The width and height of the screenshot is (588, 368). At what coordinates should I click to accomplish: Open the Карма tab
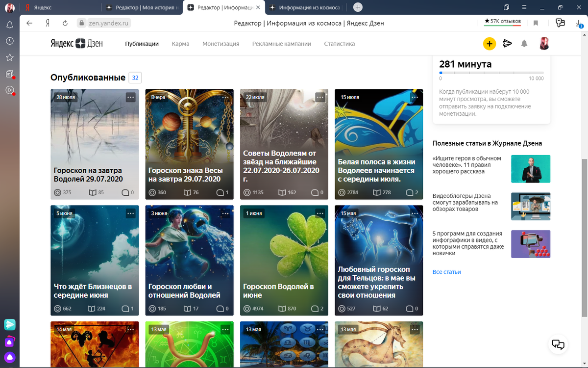(180, 44)
